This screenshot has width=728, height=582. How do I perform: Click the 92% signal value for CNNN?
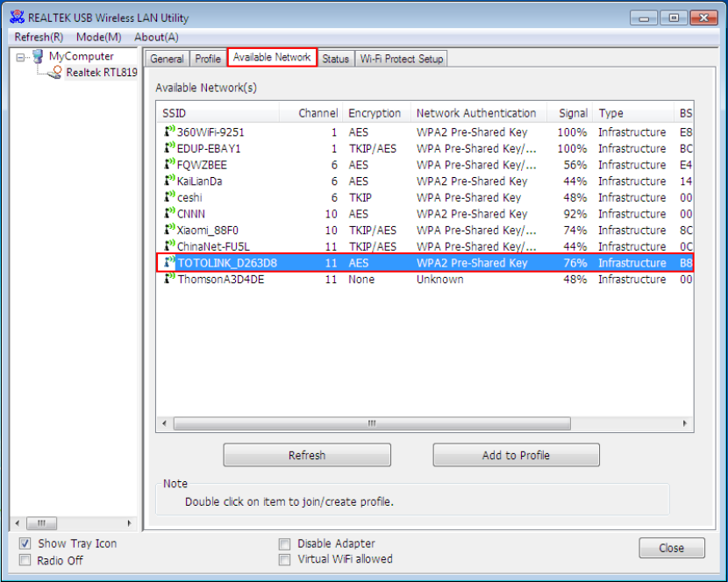(x=575, y=214)
